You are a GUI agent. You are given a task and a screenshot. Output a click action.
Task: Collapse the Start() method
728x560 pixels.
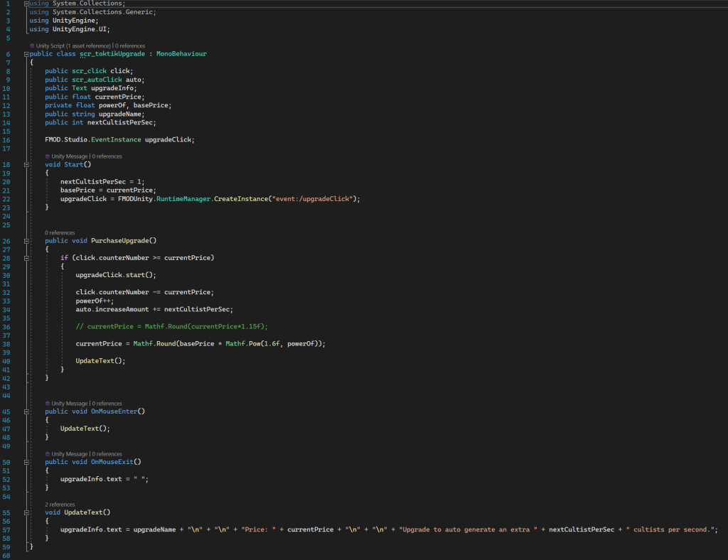tap(26, 165)
